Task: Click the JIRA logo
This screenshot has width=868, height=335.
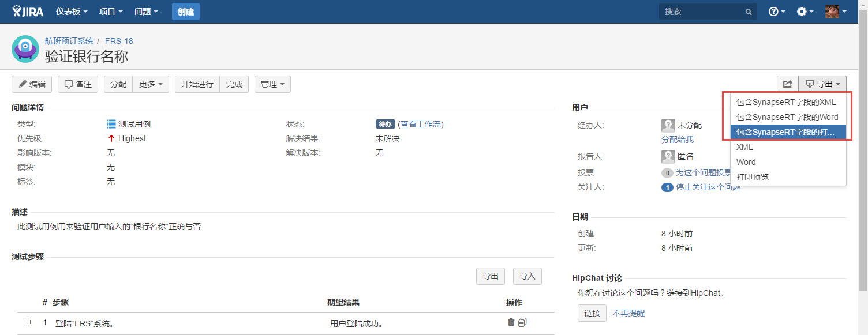Action: (28, 11)
